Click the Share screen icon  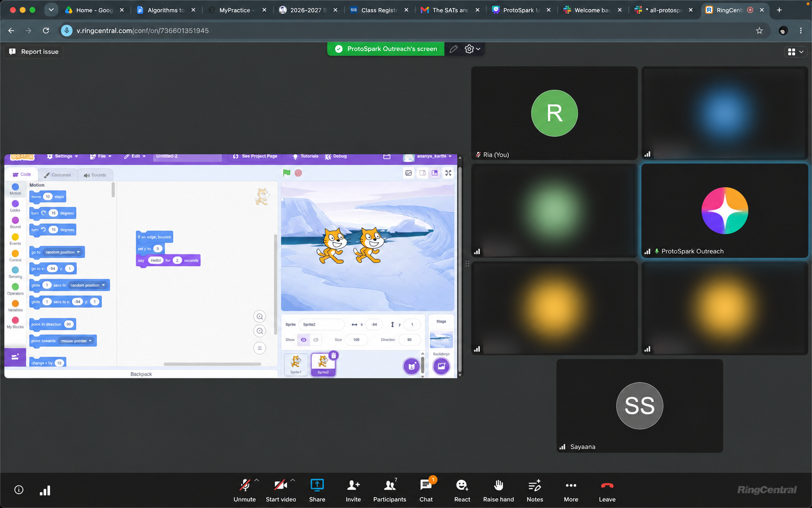[x=317, y=485]
